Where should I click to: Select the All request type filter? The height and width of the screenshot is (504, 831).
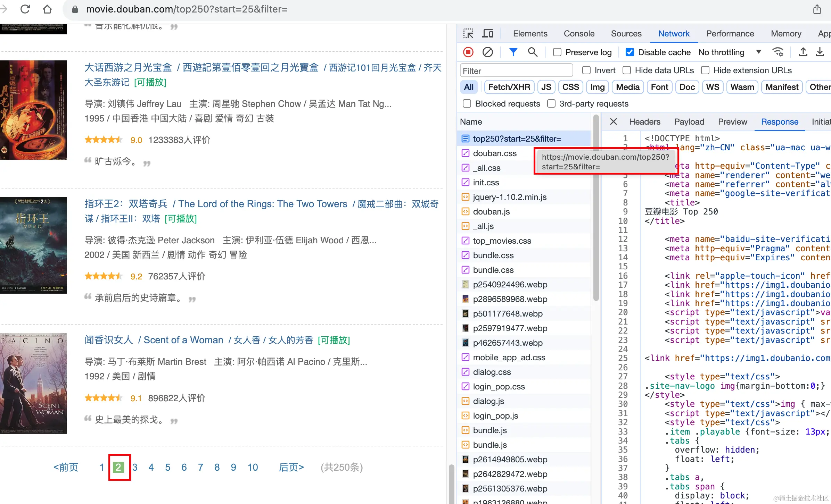[469, 87]
